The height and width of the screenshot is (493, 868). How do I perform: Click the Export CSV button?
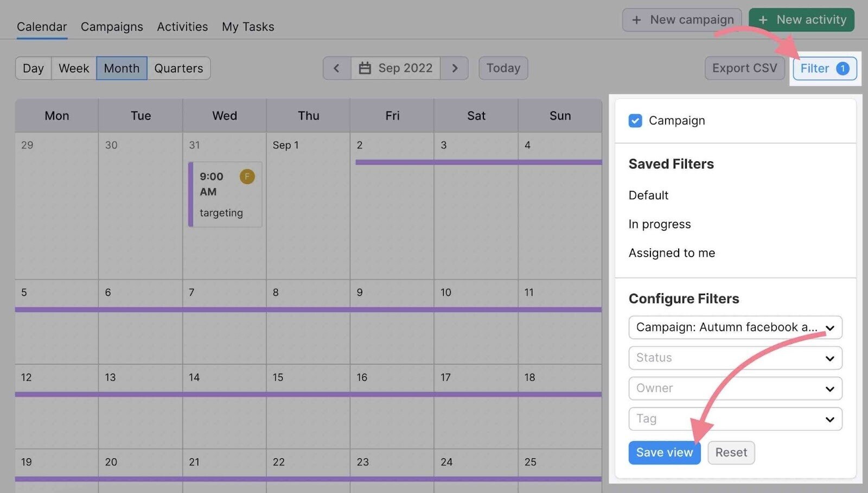tap(744, 68)
